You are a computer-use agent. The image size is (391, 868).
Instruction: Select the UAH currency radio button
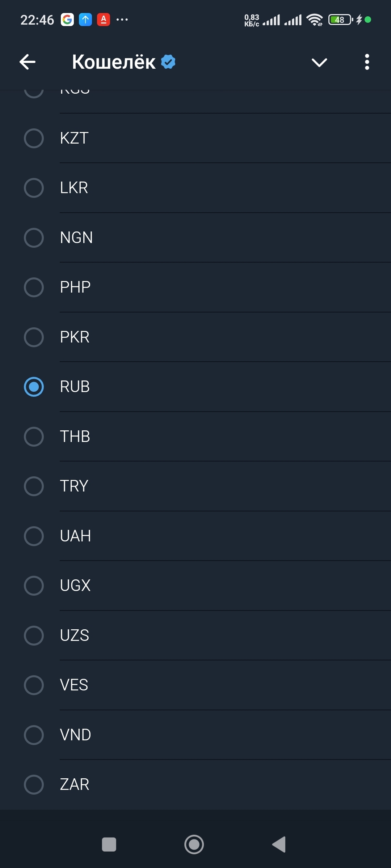coord(34,536)
